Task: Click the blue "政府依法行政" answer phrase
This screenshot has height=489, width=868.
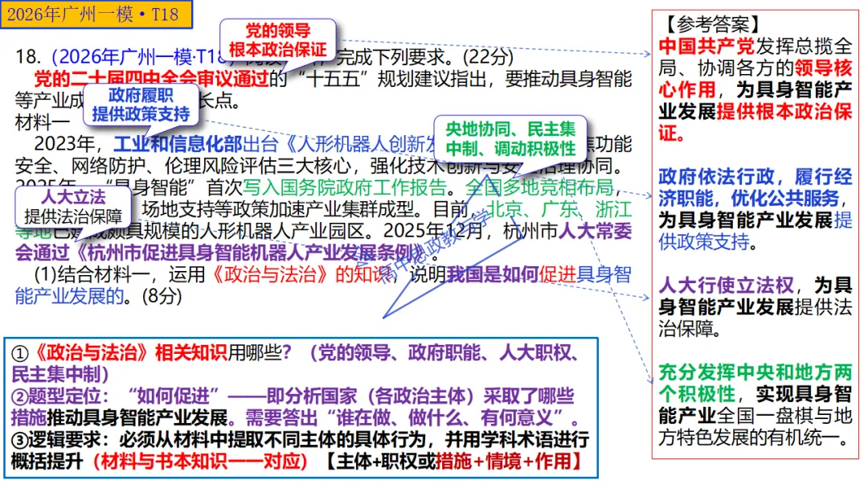Action: (x=716, y=177)
